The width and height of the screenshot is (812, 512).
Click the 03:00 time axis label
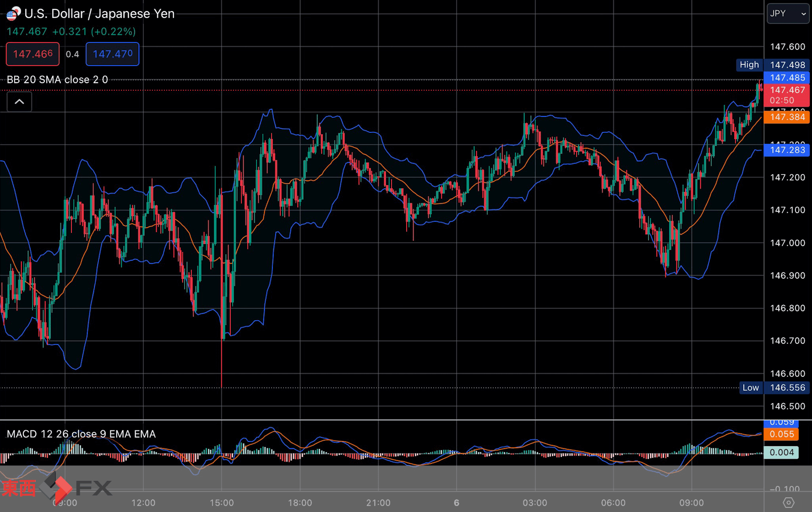click(x=535, y=503)
